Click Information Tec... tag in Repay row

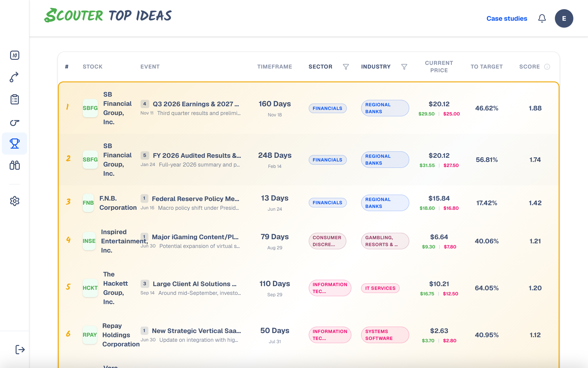tap(330, 335)
